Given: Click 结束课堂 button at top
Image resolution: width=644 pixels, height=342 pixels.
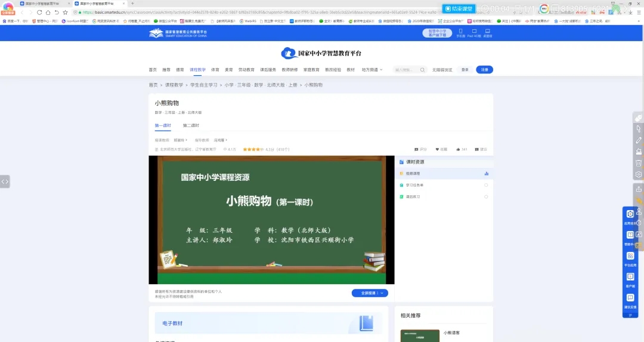Looking at the screenshot, I should point(459,9).
